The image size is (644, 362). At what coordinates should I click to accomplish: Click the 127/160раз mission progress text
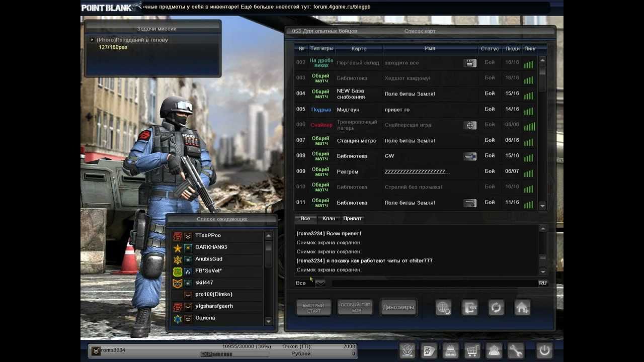click(x=113, y=47)
